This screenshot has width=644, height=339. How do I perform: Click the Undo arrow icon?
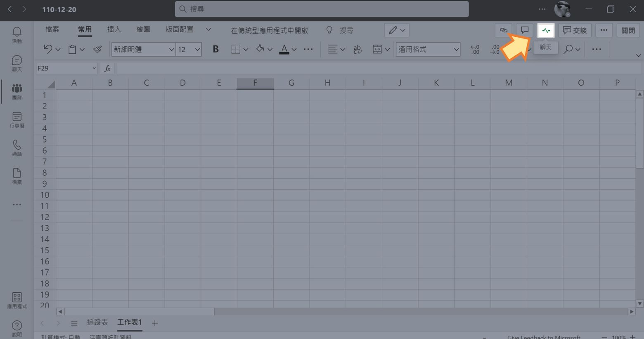[x=48, y=49]
